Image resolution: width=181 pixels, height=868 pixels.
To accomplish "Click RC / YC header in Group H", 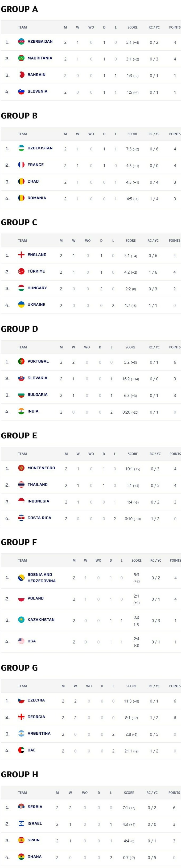I will pyautogui.click(x=152, y=793).
